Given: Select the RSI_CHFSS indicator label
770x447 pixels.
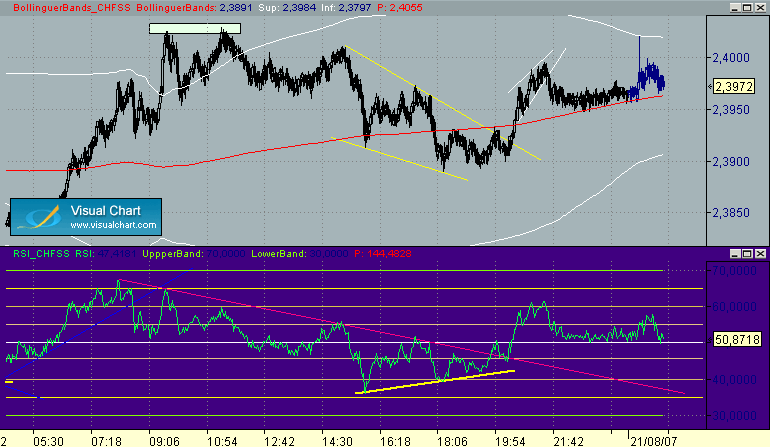Looking at the screenshot, I should (x=41, y=254).
